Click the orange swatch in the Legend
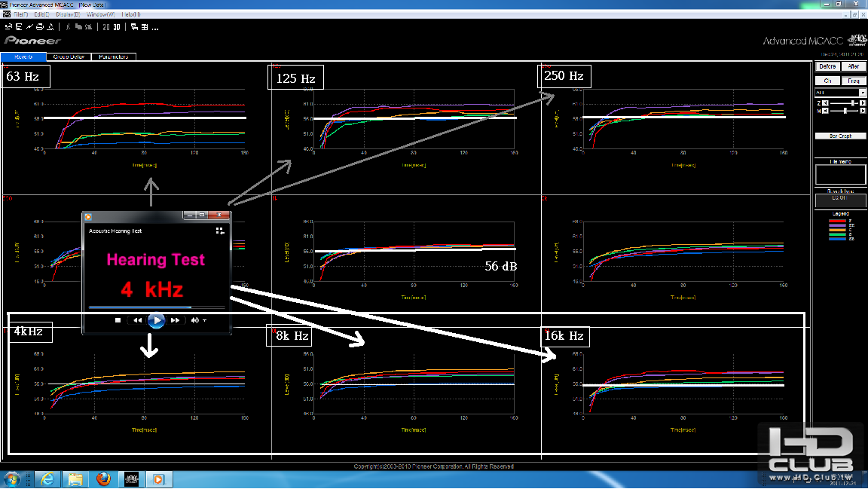 [837, 229]
